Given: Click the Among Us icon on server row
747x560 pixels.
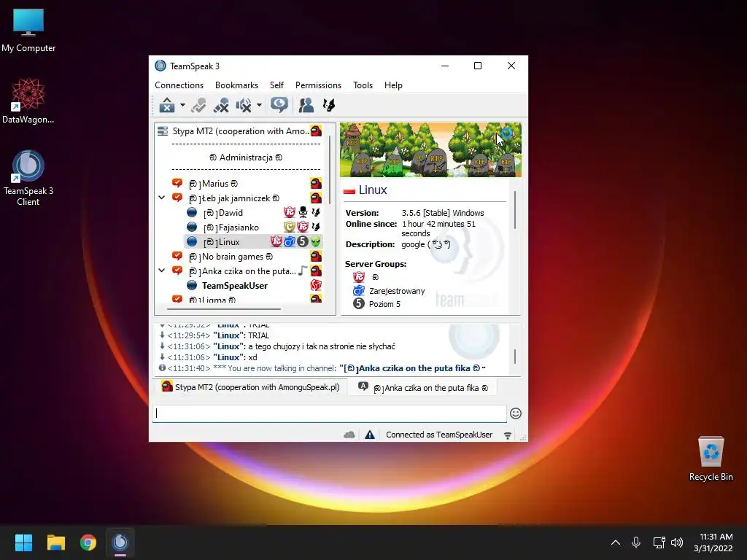Looking at the screenshot, I should [316, 131].
